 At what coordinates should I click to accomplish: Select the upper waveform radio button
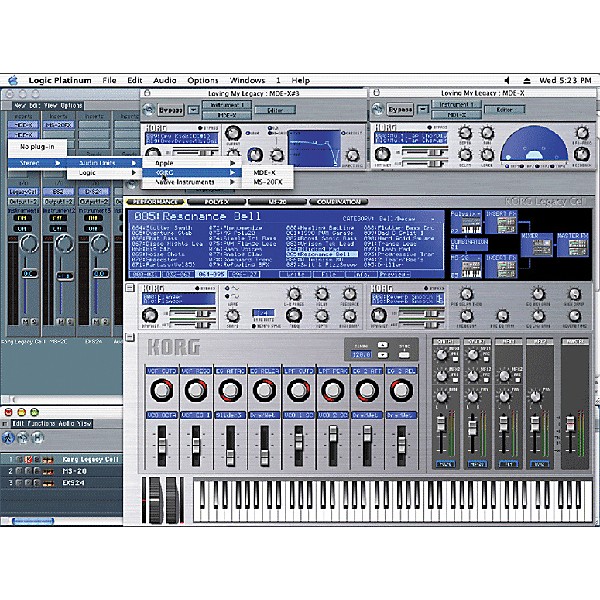coord(228,288)
